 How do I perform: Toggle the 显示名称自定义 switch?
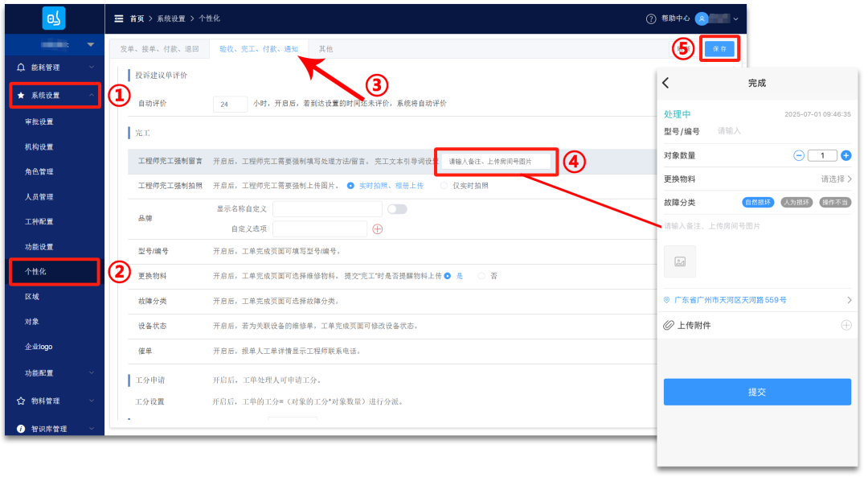click(397, 209)
